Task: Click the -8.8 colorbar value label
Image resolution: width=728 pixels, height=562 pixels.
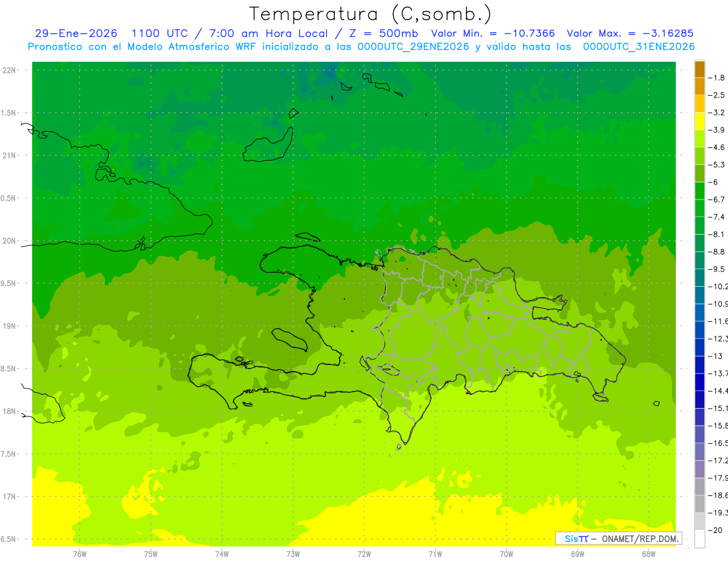Action: pos(716,252)
